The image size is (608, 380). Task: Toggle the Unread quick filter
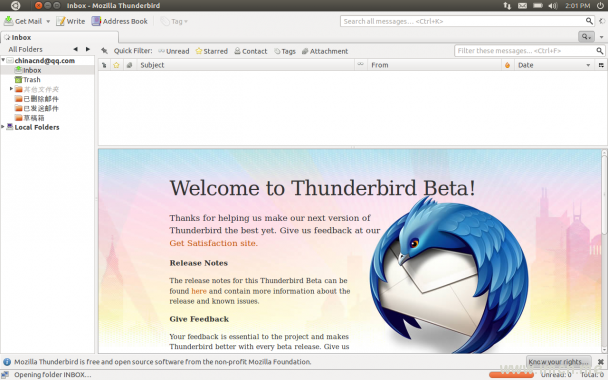tap(174, 51)
